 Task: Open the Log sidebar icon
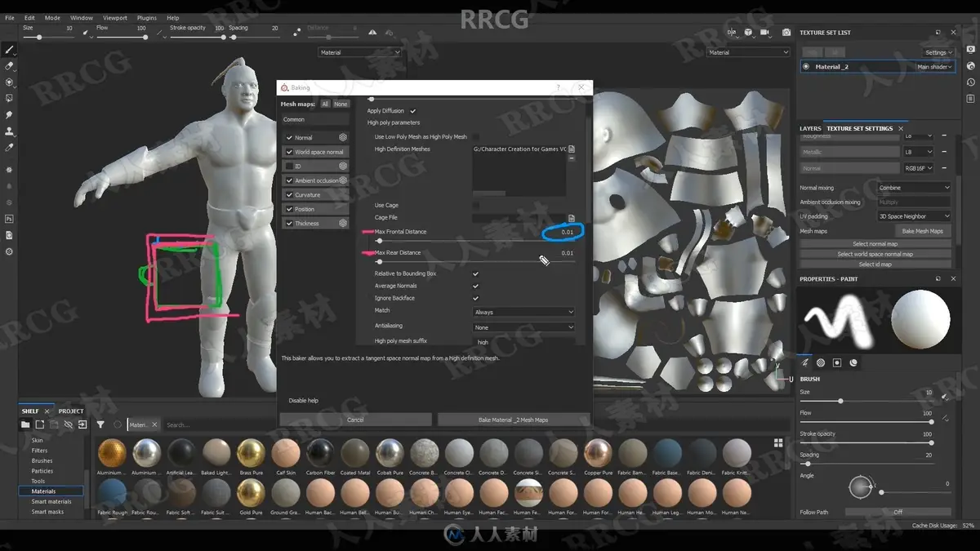point(970,98)
